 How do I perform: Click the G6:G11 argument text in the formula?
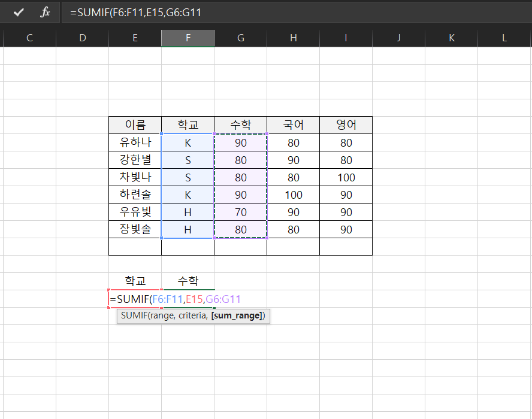(x=217, y=297)
